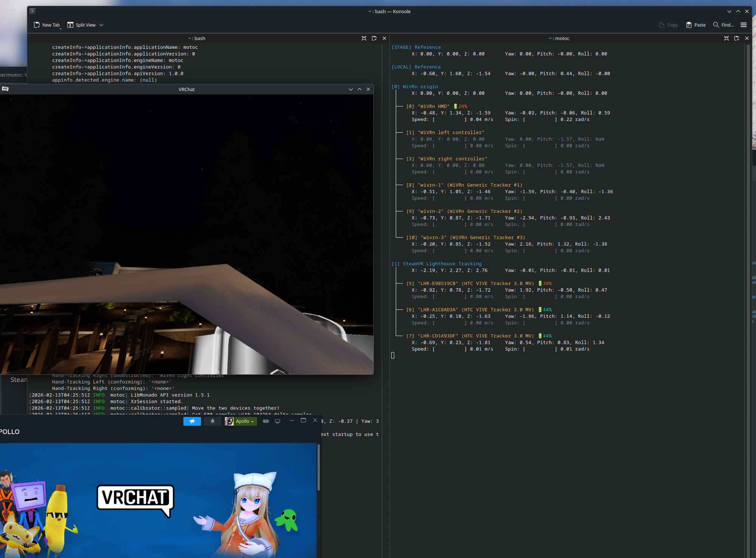Click the Steam VR headset icon
This screenshot has width=756, height=558.
(266, 421)
